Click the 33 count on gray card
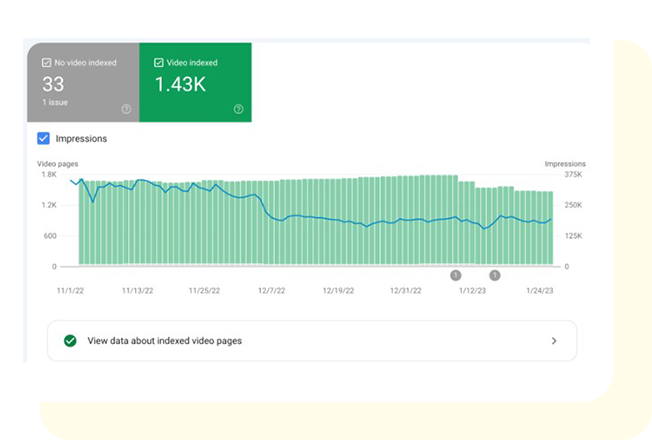 (x=53, y=84)
